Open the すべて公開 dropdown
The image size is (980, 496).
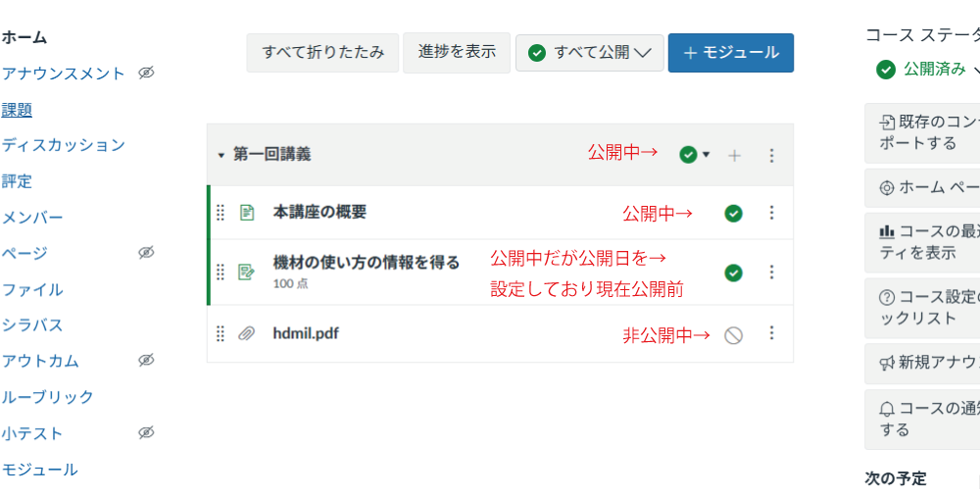(x=590, y=53)
